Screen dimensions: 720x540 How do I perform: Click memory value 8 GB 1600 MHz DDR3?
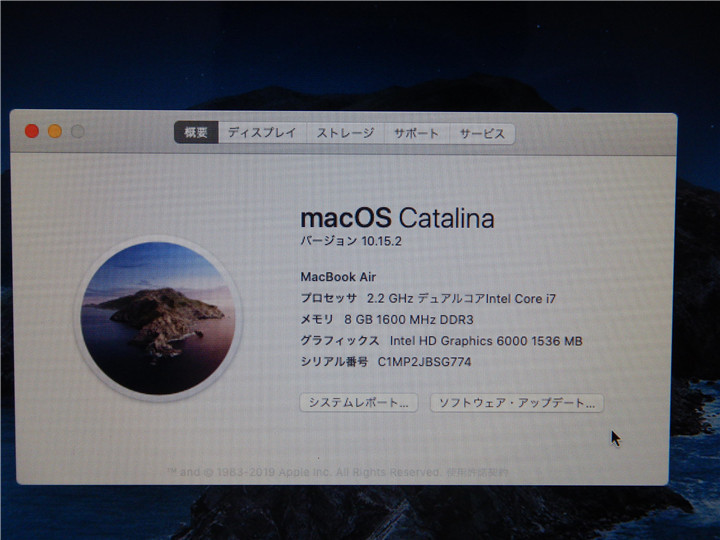tap(409, 320)
